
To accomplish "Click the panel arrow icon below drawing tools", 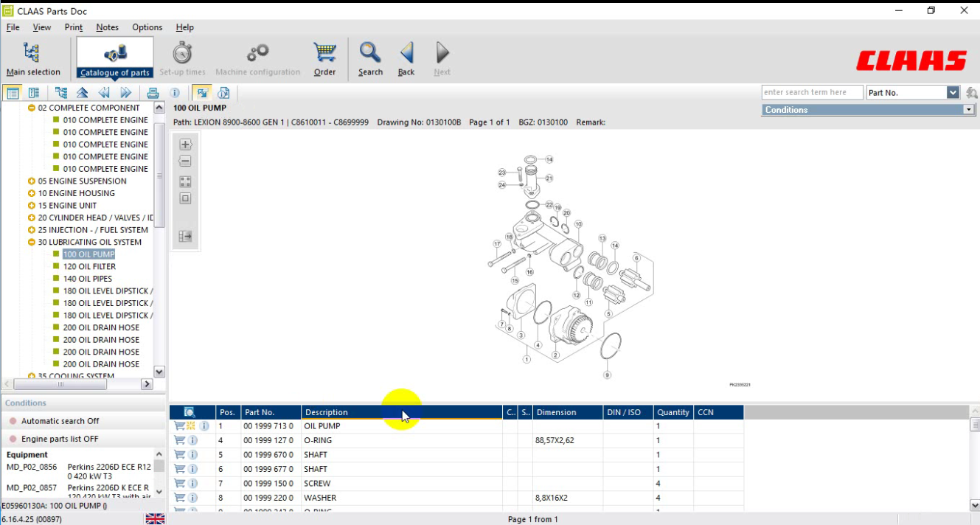I will pyautogui.click(x=185, y=236).
